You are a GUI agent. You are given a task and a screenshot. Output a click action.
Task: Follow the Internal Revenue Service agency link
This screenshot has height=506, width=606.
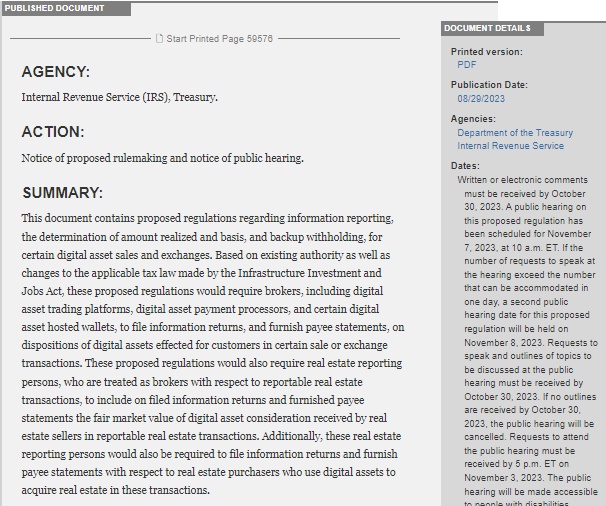tap(510, 146)
